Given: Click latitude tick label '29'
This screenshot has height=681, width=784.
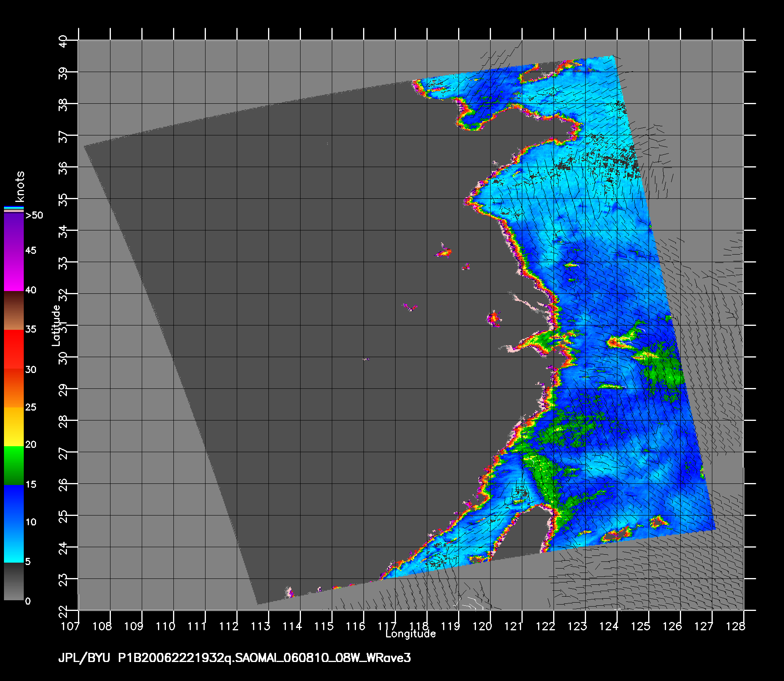Looking at the screenshot, I should [x=64, y=390].
